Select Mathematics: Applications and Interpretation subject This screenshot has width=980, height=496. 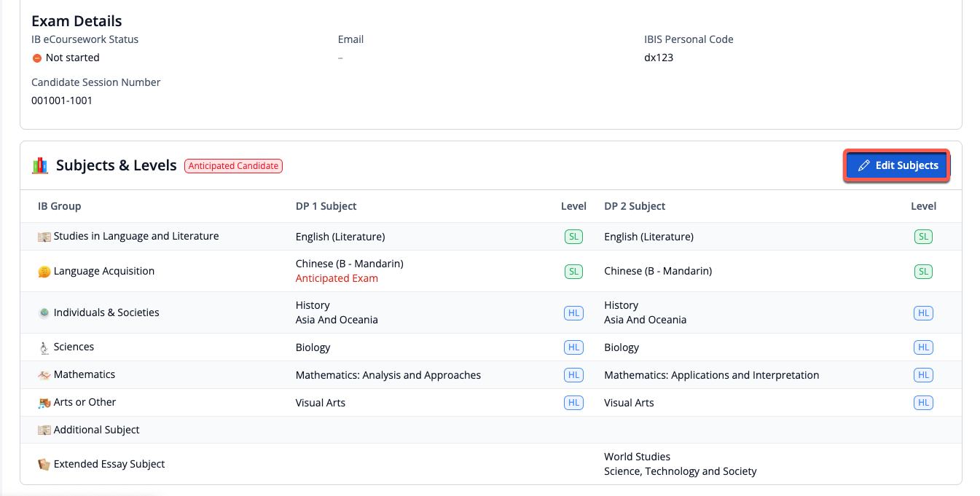click(711, 375)
